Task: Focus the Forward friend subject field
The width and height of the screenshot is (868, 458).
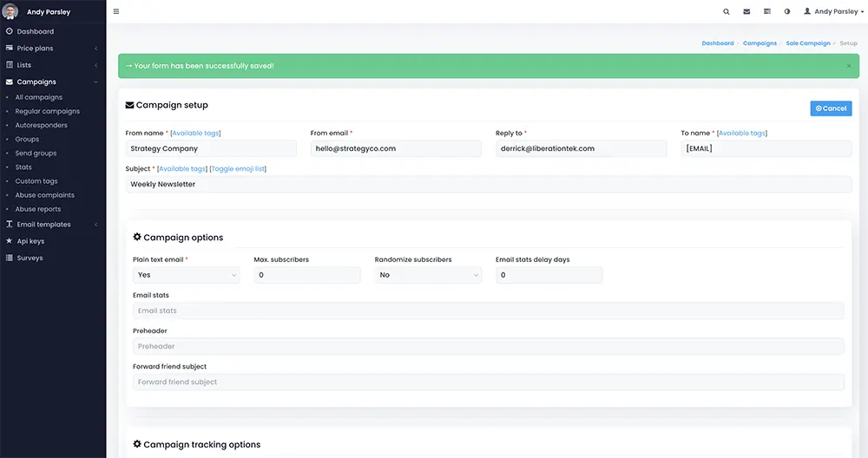Action: coord(489,382)
